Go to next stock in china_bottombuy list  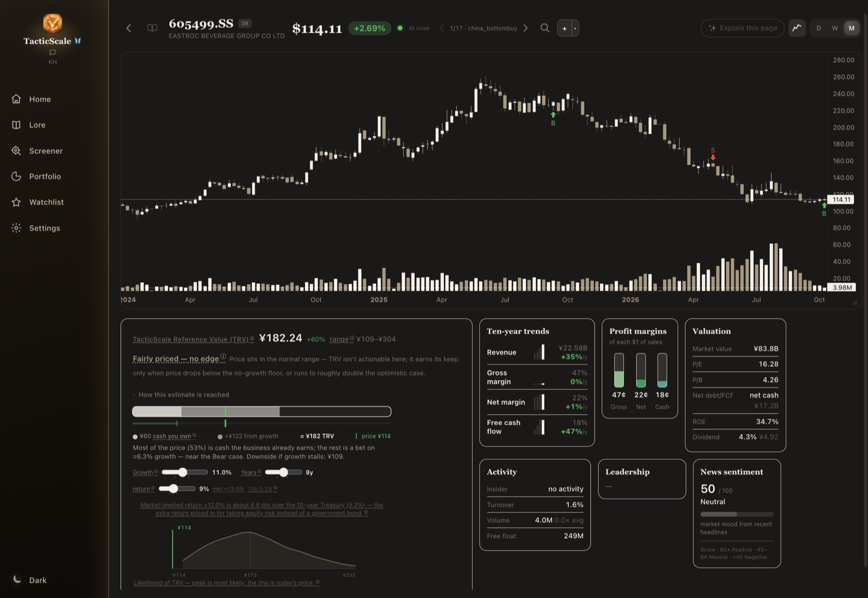pyautogui.click(x=525, y=28)
